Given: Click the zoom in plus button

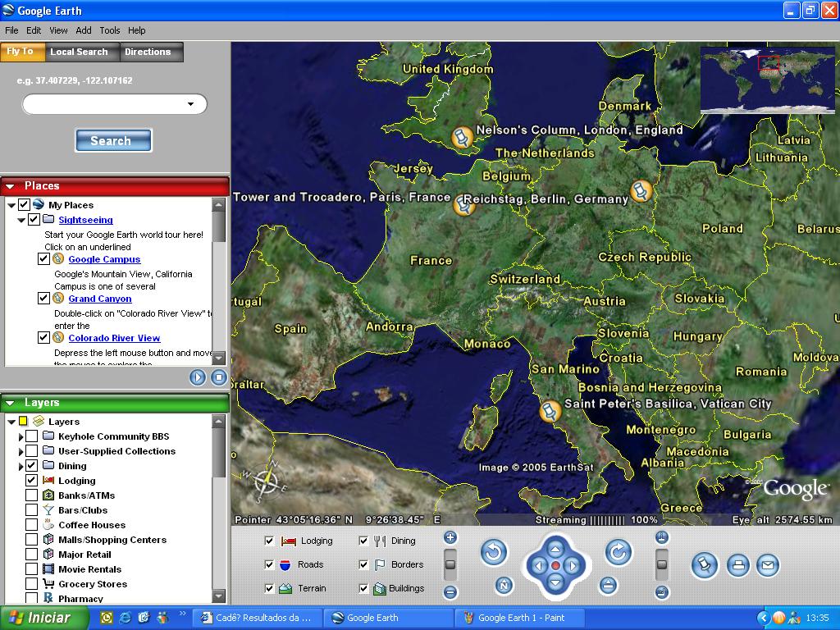Looking at the screenshot, I should point(450,537).
